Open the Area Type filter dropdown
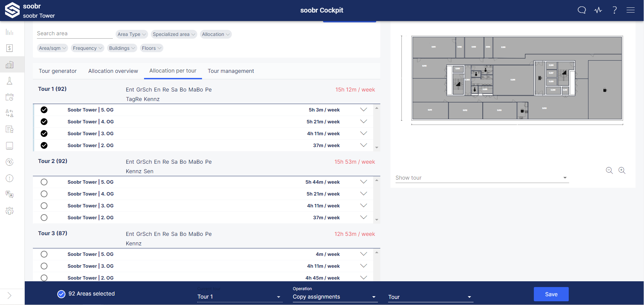 coord(132,34)
